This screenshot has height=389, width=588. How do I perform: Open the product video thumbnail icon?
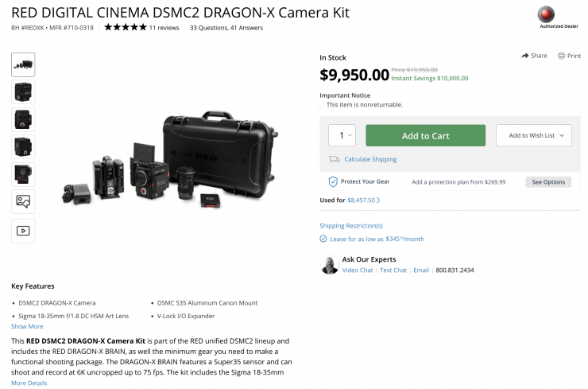23,231
